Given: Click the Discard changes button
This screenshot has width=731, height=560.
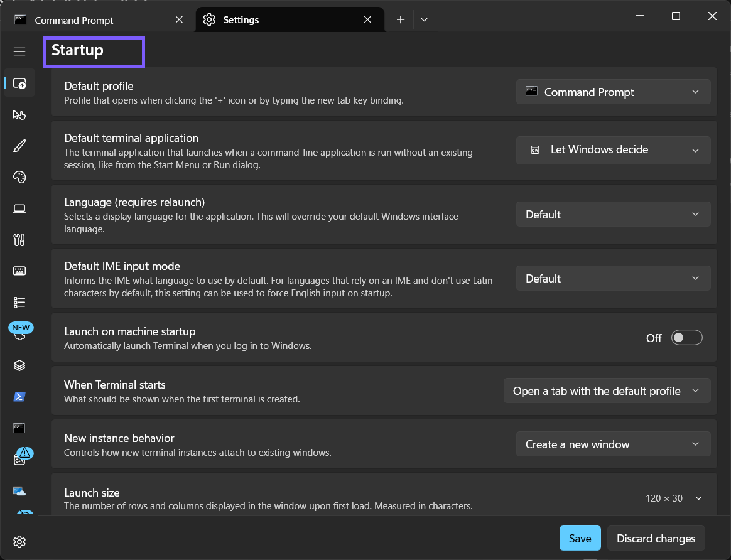Looking at the screenshot, I should click(656, 538).
